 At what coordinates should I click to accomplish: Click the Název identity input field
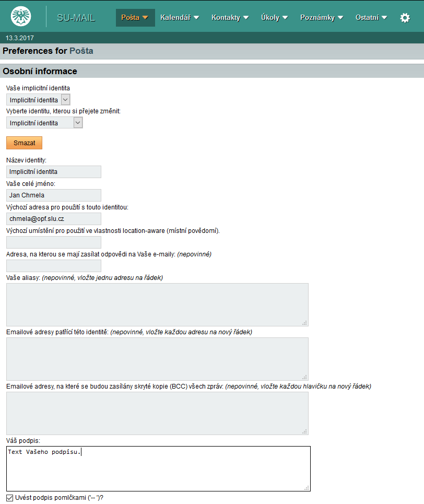coord(54,172)
